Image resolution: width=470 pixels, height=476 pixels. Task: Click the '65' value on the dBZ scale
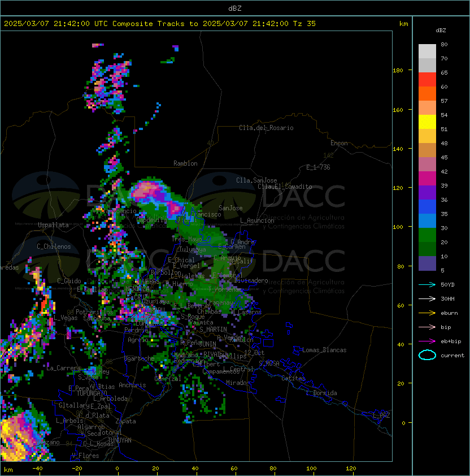coord(444,72)
